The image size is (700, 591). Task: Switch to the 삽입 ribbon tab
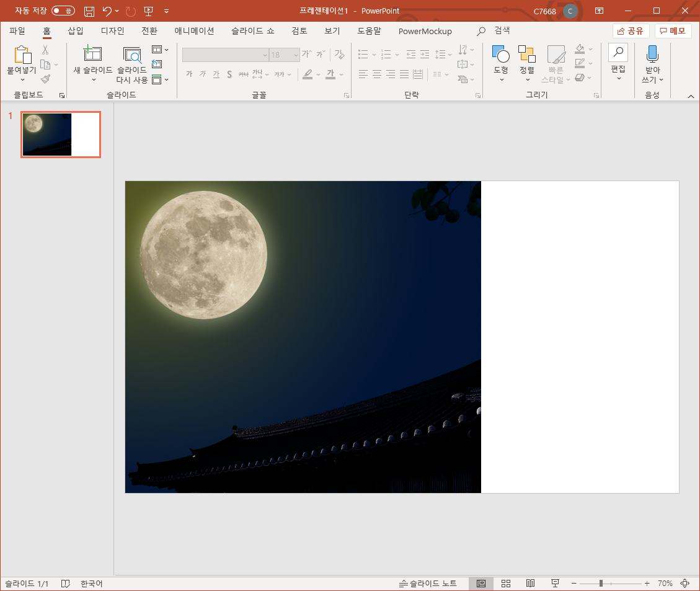pyautogui.click(x=76, y=31)
